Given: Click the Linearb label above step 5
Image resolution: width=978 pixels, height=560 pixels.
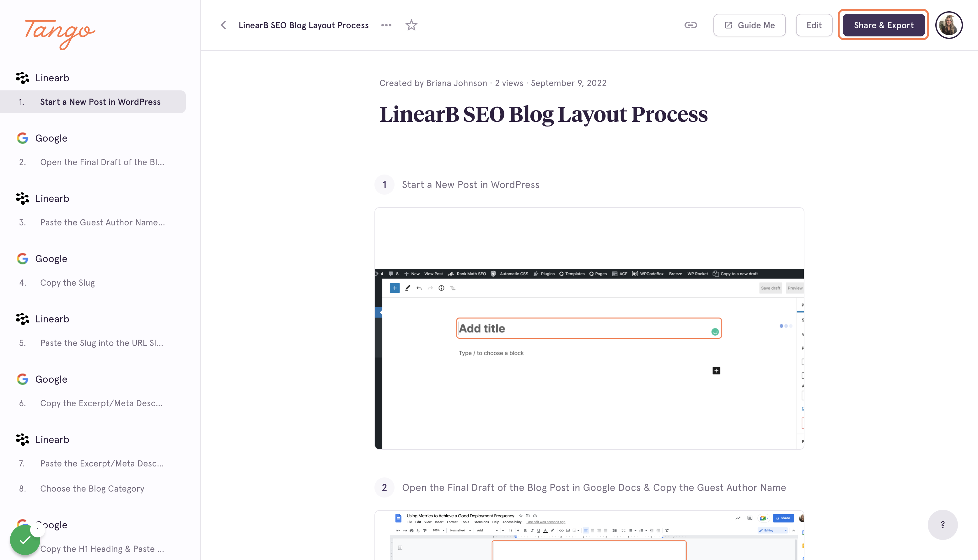Looking at the screenshot, I should coord(52,319).
